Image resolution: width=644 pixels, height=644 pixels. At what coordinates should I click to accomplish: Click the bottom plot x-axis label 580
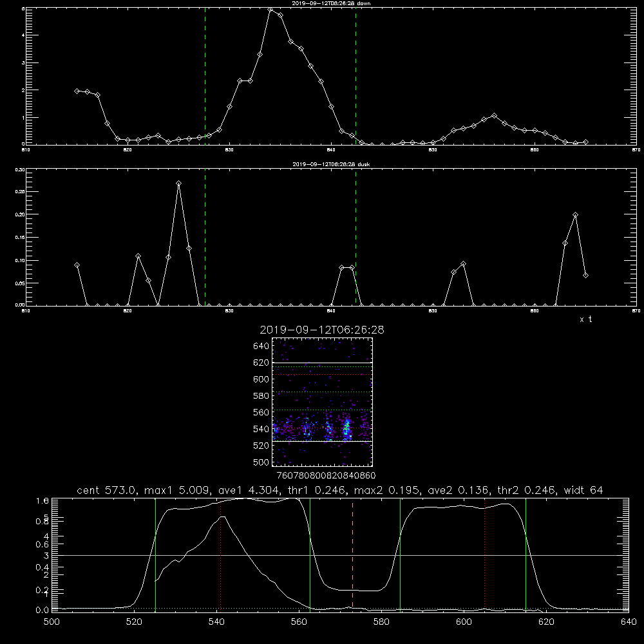(381, 622)
